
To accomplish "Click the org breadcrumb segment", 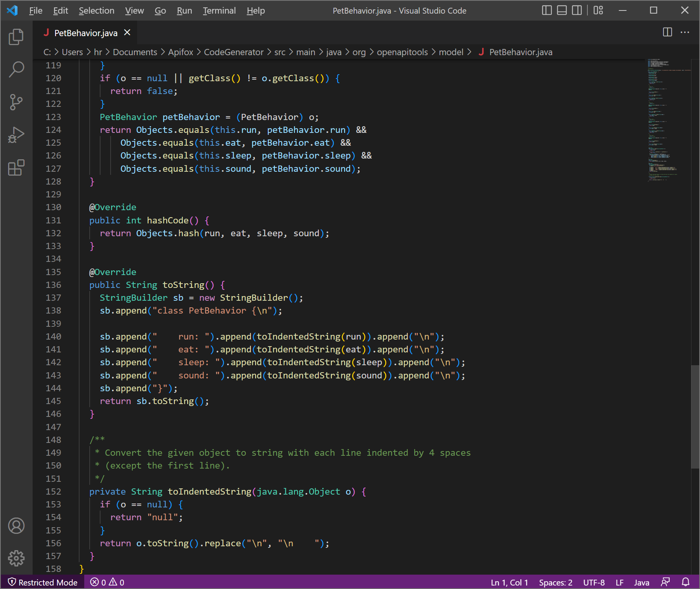I will [359, 52].
